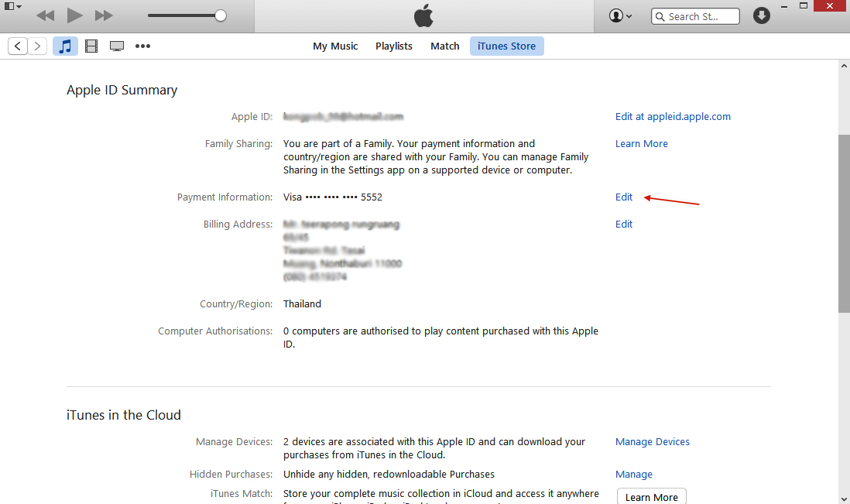Click the vertical scrollbar thumb
The width and height of the screenshot is (850, 504).
844,223
